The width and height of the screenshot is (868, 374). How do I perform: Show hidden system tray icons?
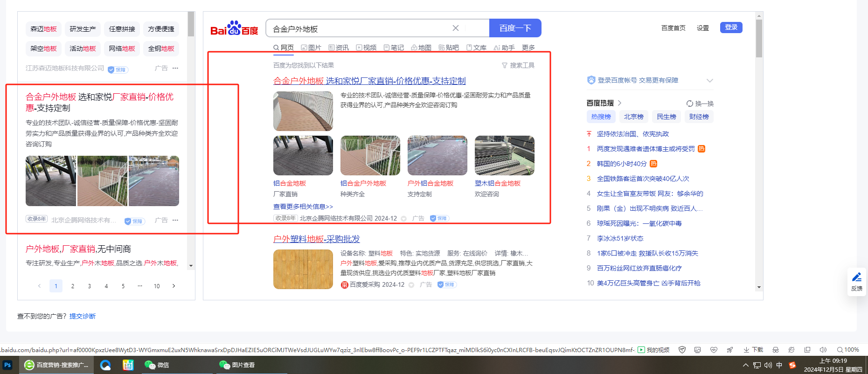click(x=745, y=365)
